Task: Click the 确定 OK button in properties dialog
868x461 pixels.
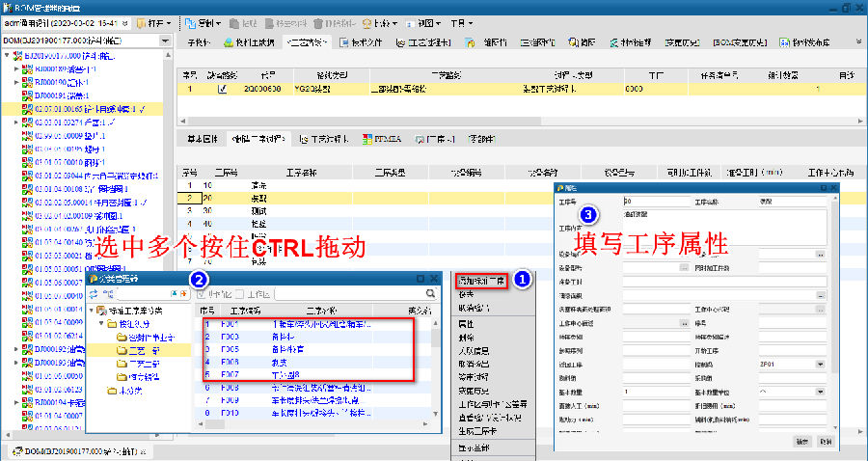Action: tap(802, 442)
